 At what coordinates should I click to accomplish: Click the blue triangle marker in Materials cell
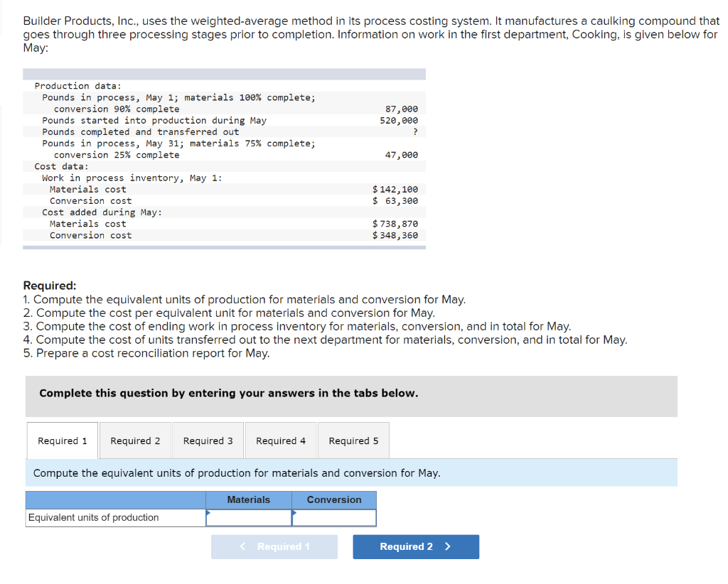208,513
